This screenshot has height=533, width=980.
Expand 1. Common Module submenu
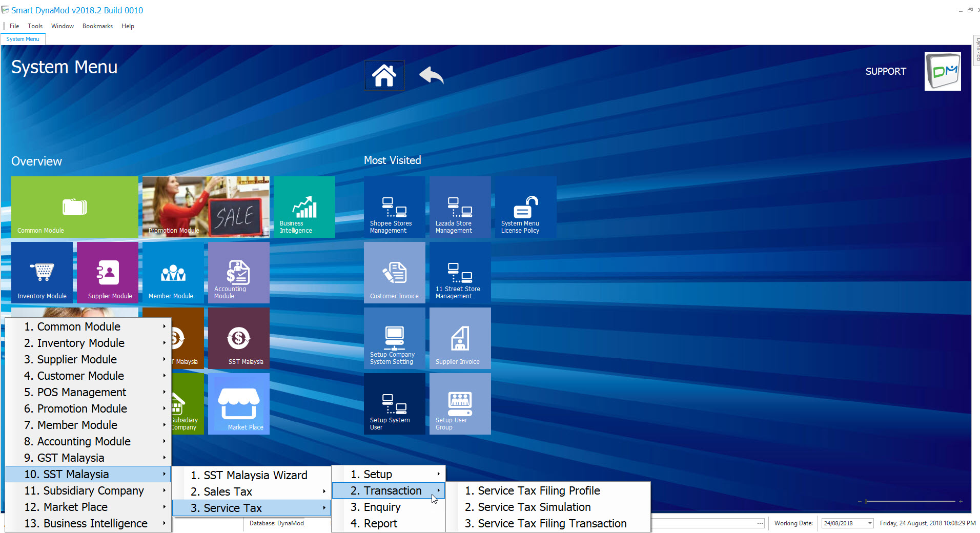tap(88, 326)
